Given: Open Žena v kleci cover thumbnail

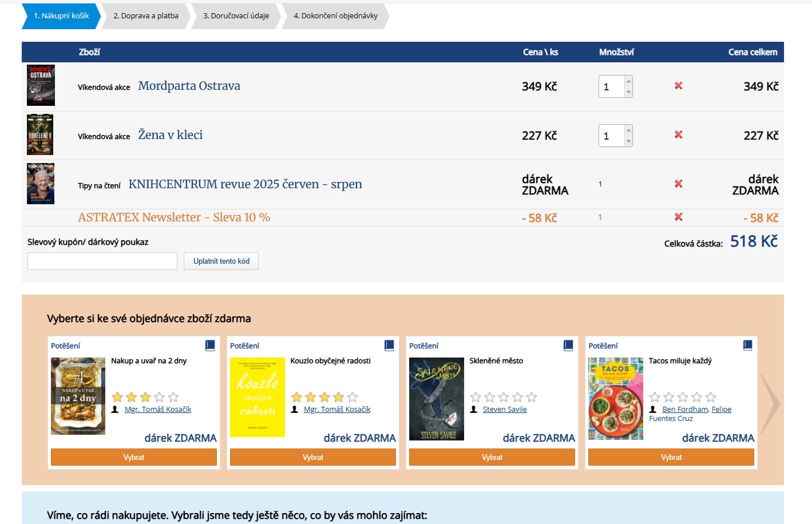Looking at the screenshot, I should point(40,135).
